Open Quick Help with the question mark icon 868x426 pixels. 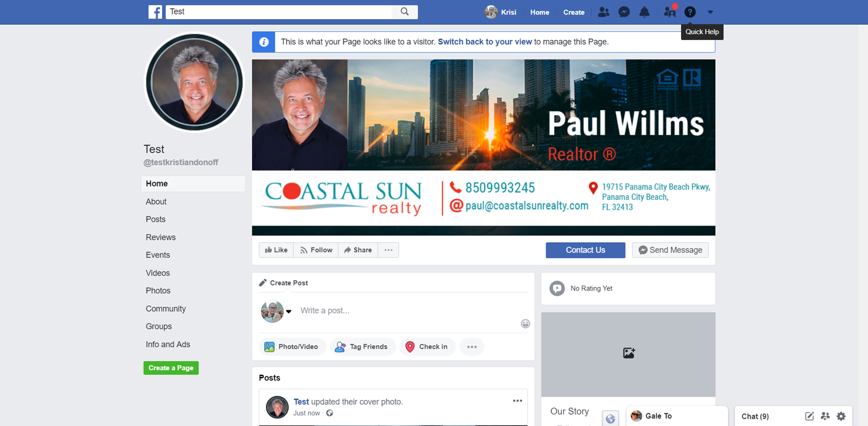pos(690,12)
